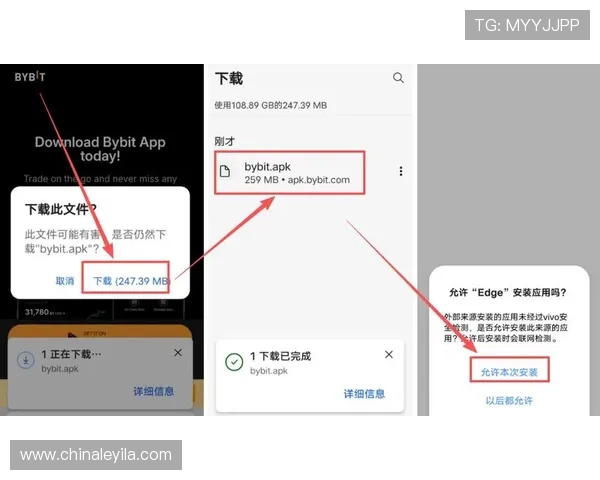Click the file icon beside bybit.apk entry
600x480 pixels.
click(x=225, y=171)
